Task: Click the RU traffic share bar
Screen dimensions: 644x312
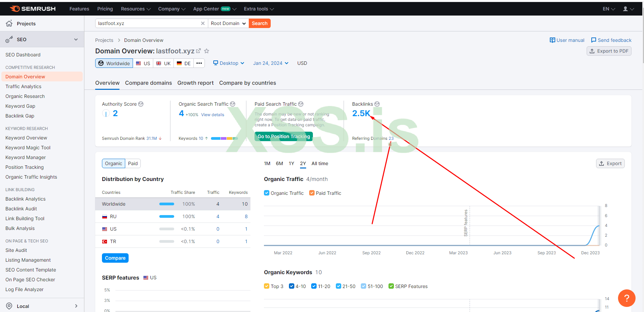Action: click(167, 216)
